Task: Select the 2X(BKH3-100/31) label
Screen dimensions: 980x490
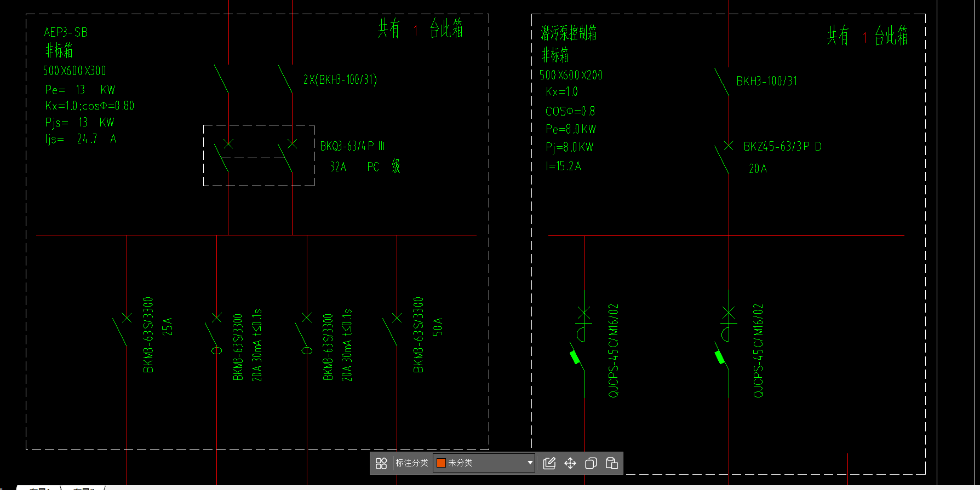Action: tap(340, 79)
